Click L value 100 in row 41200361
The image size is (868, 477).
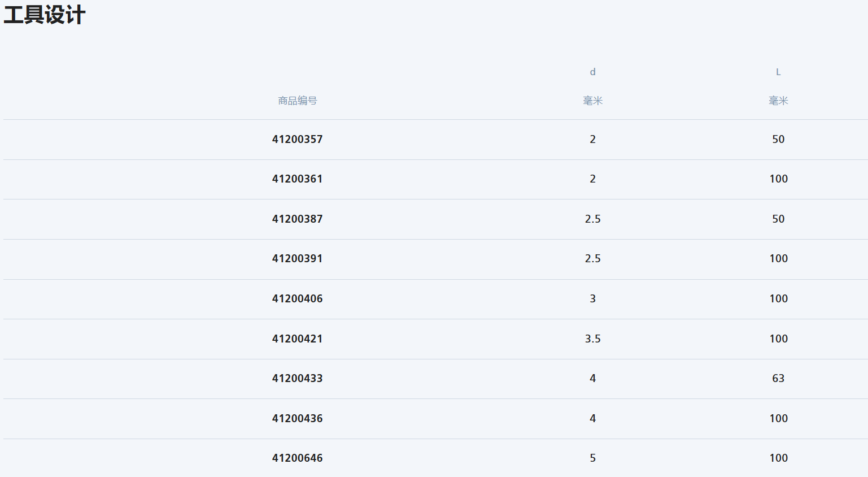pos(778,179)
